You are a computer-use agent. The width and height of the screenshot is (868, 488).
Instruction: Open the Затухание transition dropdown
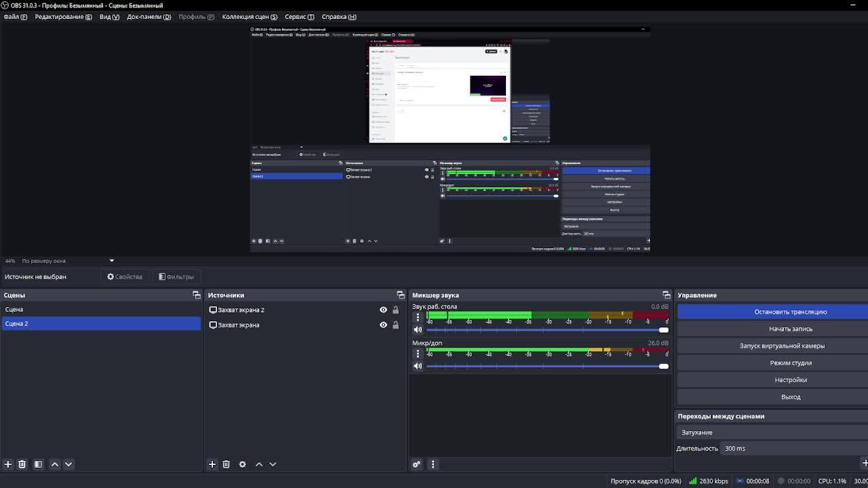point(773,432)
